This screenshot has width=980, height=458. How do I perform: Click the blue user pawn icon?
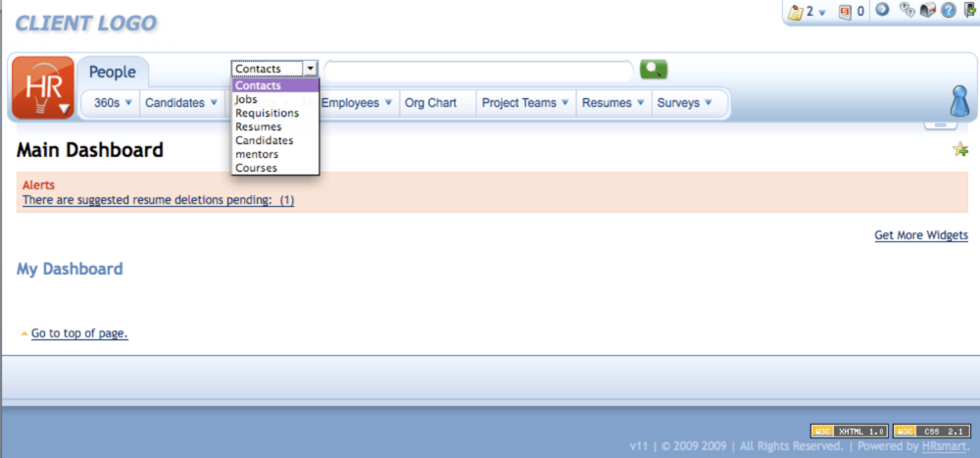[x=958, y=101]
